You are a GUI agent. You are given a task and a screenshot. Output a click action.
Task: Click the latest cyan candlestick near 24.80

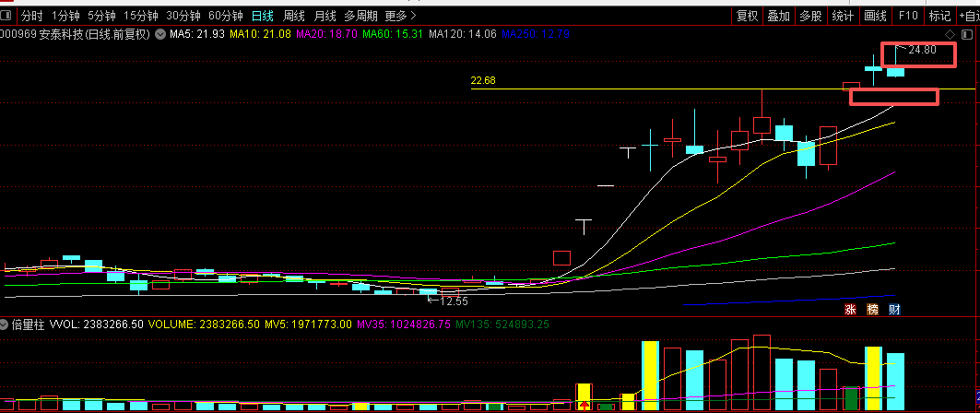point(895,73)
